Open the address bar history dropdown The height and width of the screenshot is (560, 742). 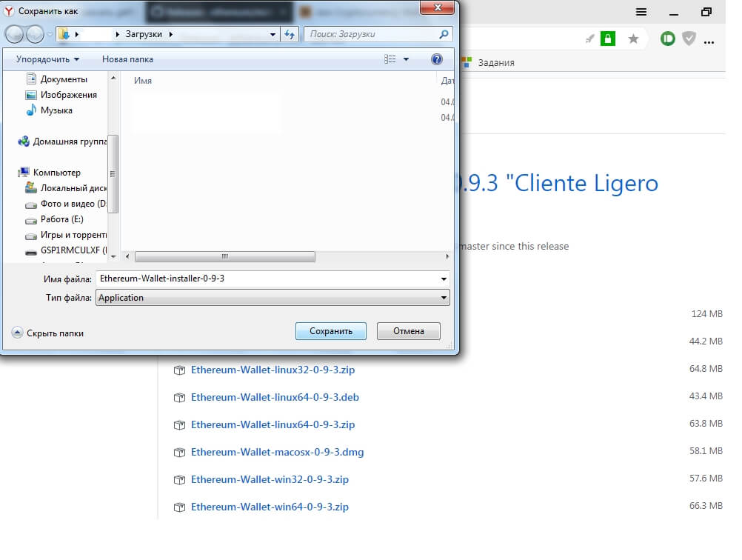tap(273, 35)
